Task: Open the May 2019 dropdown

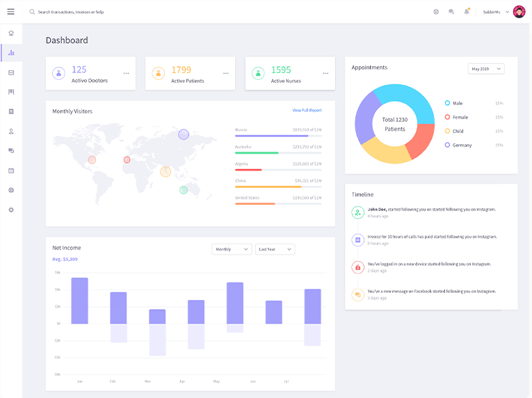Action: [485, 69]
